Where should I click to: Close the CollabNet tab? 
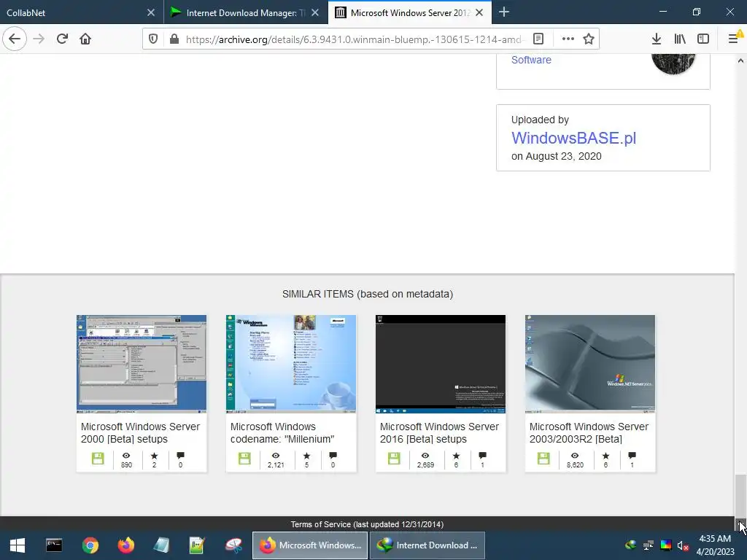point(151,12)
